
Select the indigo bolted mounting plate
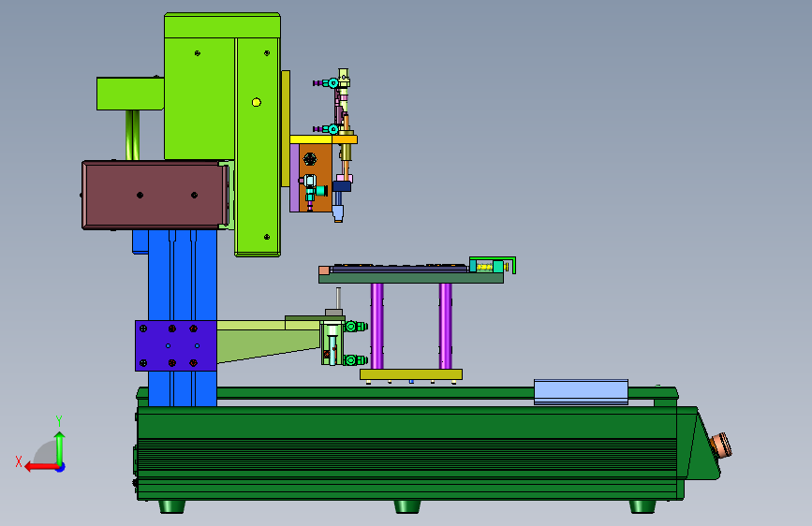coord(175,345)
